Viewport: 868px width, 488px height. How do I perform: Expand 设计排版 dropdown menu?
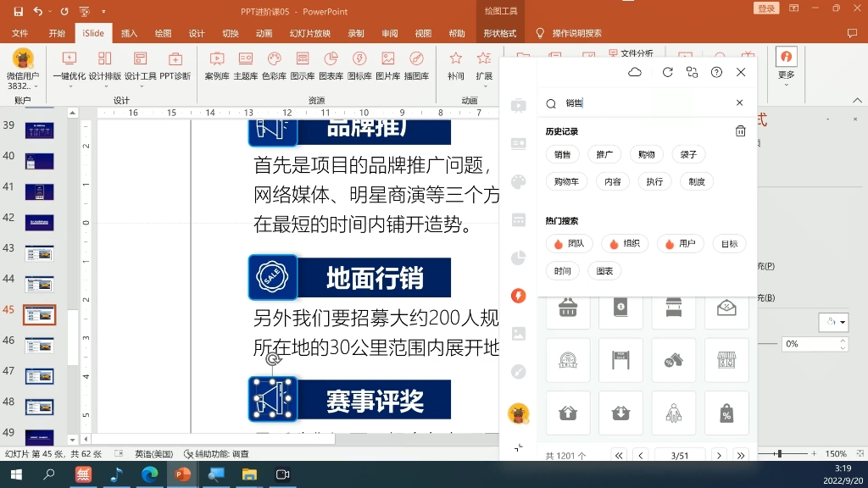point(107,84)
